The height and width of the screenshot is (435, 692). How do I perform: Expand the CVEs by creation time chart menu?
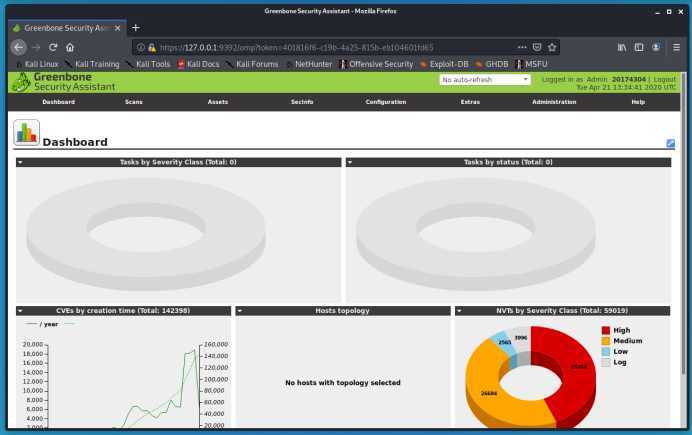20,311
